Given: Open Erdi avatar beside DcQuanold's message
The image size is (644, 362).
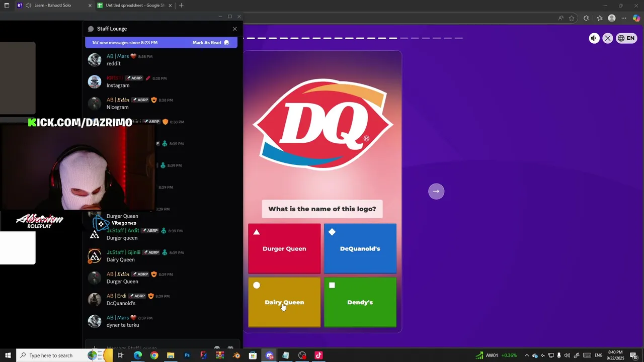Looking at the screenshot, I should click(95, 299).
